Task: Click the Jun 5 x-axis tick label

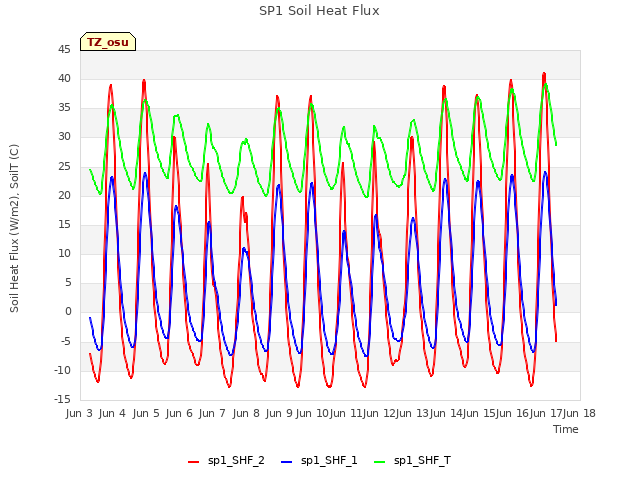Action: (146, 413)
